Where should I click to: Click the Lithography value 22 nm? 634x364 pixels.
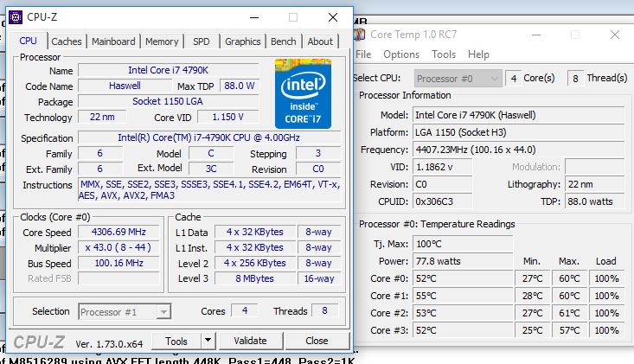[x=595, y=184]
